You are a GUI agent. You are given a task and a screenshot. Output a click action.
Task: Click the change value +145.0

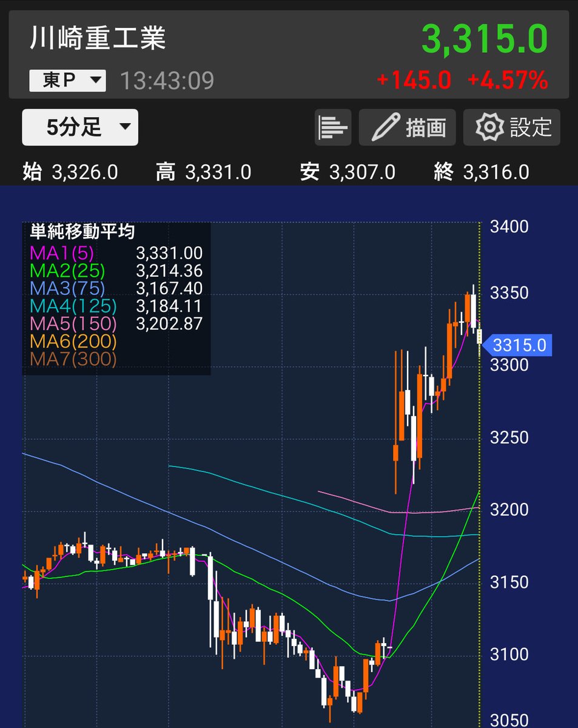point(414,81)
